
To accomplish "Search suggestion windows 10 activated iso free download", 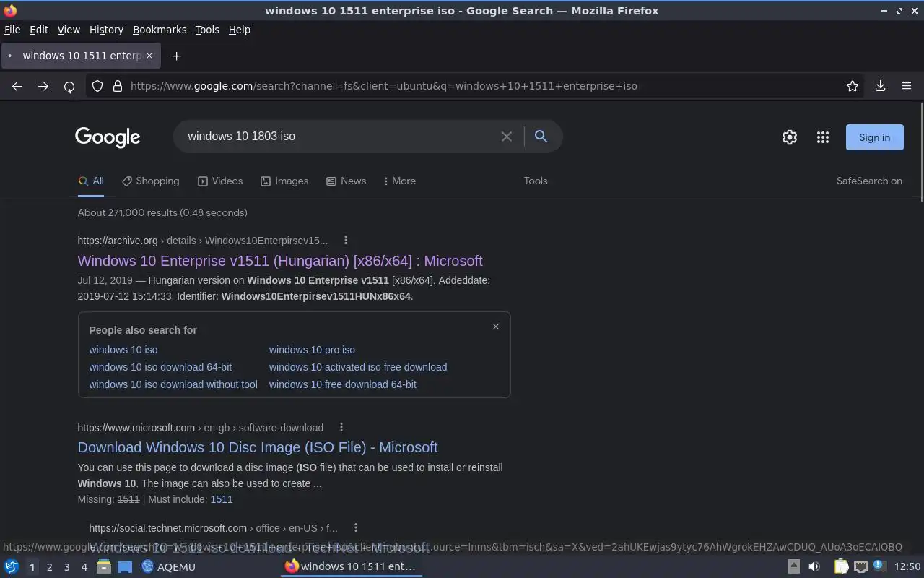I will point(358,367).
